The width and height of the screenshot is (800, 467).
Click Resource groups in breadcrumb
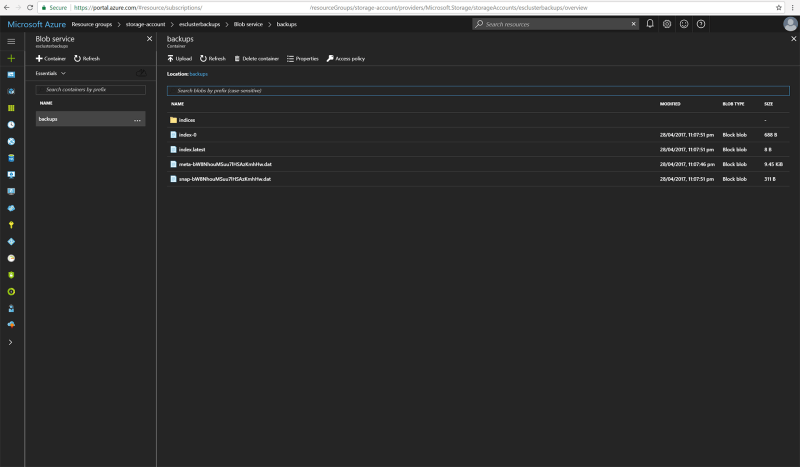tap(92, 24)
